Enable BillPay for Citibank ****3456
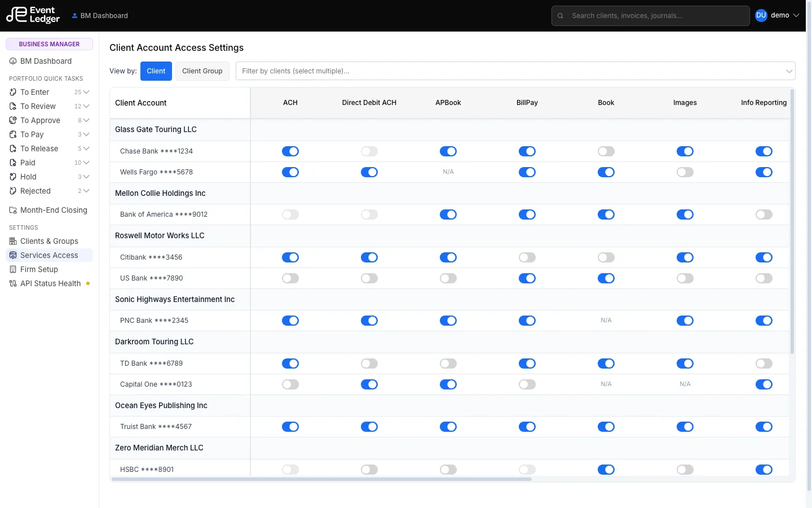 [527, 257]
